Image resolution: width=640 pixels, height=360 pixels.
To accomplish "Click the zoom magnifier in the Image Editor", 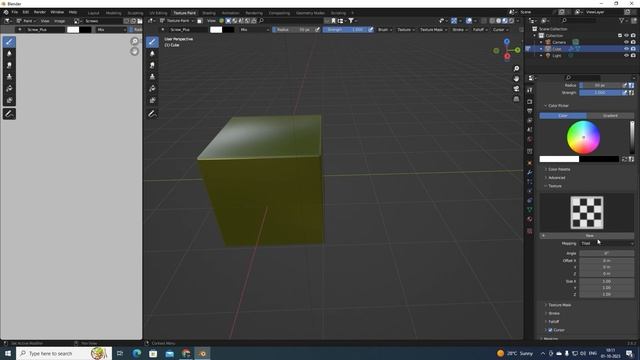I will coord(134,41).
